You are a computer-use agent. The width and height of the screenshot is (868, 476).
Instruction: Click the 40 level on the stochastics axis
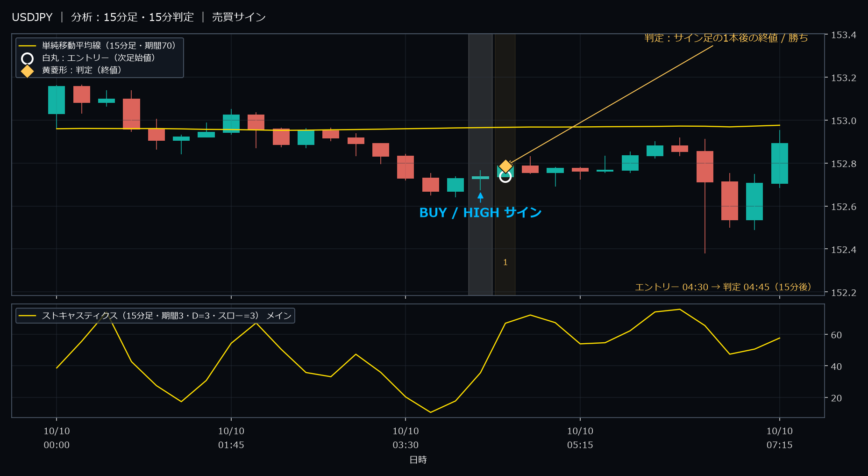[836, 367]
